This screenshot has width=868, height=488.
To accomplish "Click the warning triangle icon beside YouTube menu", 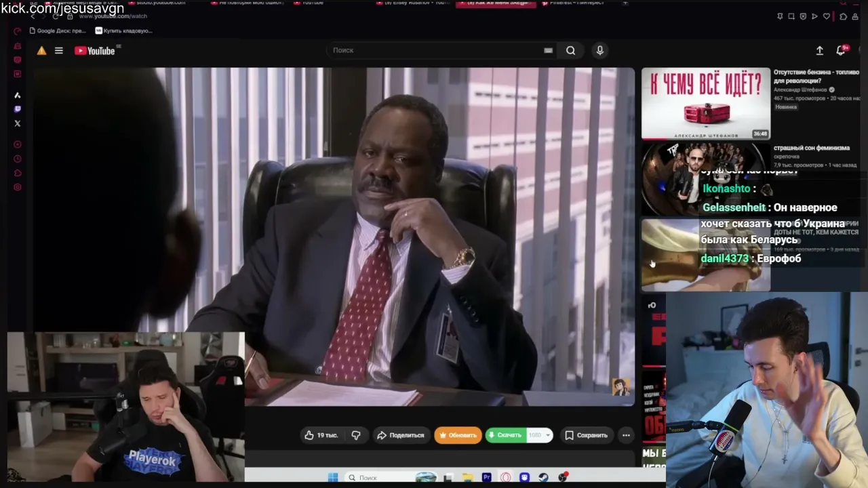I will (x=41, y=51).
